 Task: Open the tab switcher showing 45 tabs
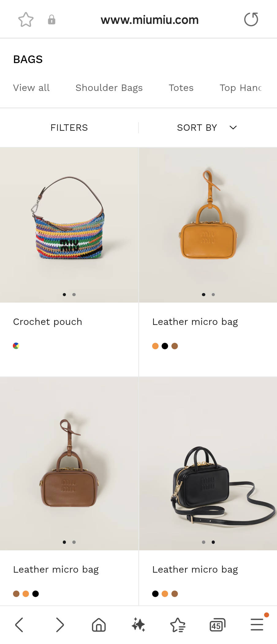pos(217,625)
